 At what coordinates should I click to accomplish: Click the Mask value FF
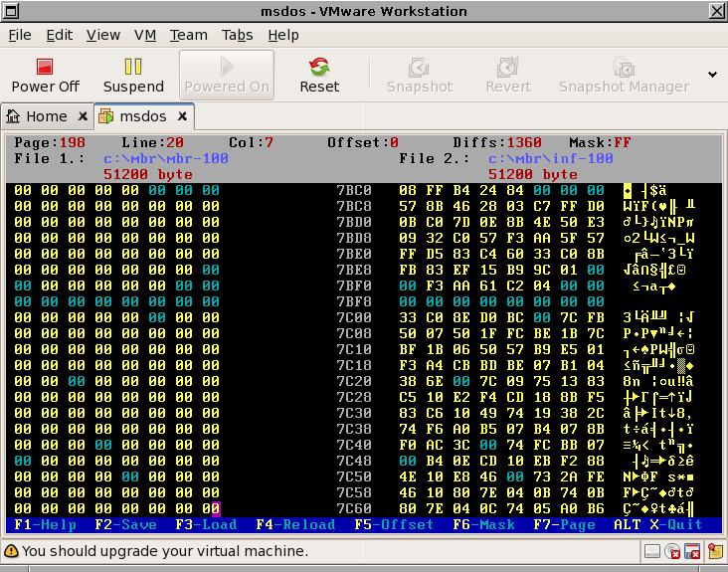pos(623,142)
